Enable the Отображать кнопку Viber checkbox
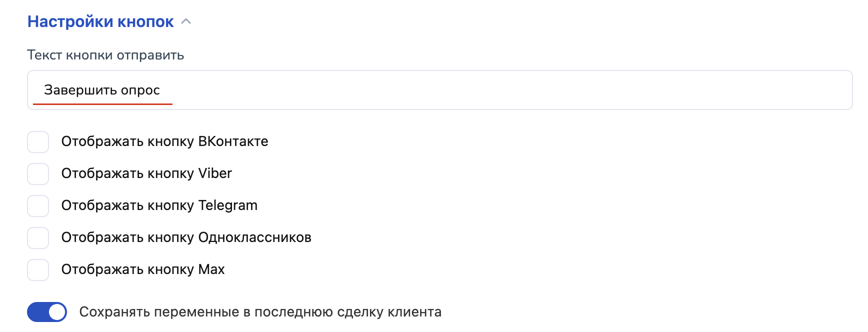This screenshot has height=332, width=868. [38, 174]
